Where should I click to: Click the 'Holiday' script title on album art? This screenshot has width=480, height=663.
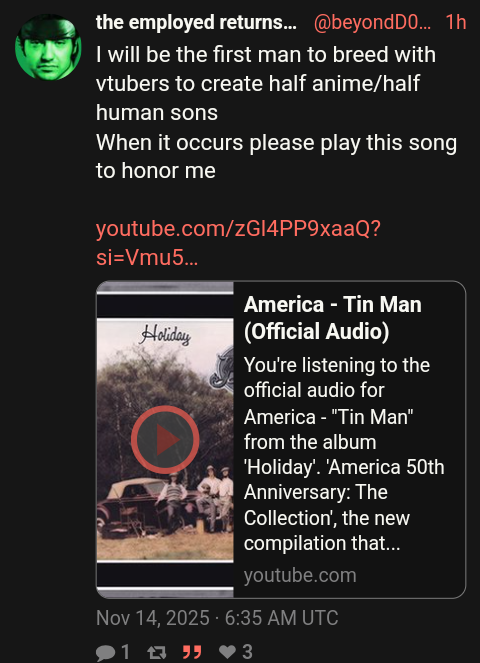(x=165, y=335)
